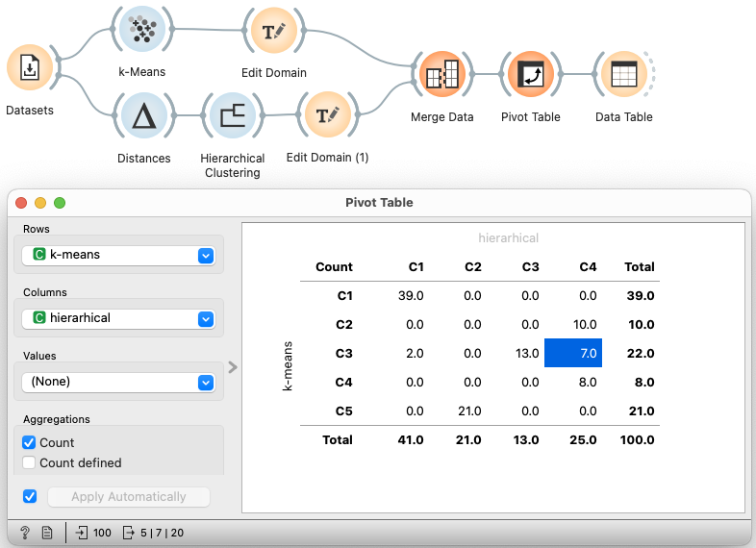Select the 8.0 cell in column C4
Image resolution: width=756 pixels, height=548 pixels.
pyautogui.click(x=588, y=383)
